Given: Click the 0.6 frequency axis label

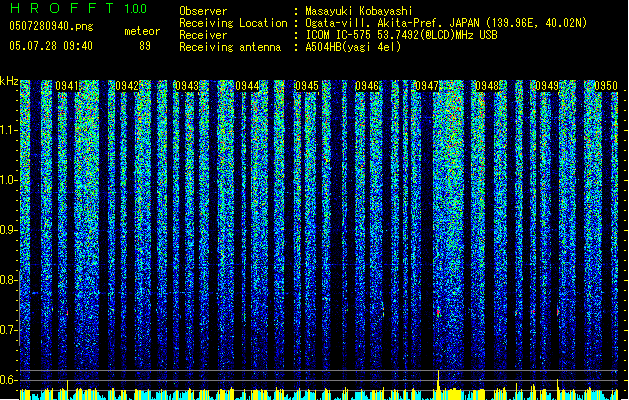Looking at the screenshot, I should (8, 380).
